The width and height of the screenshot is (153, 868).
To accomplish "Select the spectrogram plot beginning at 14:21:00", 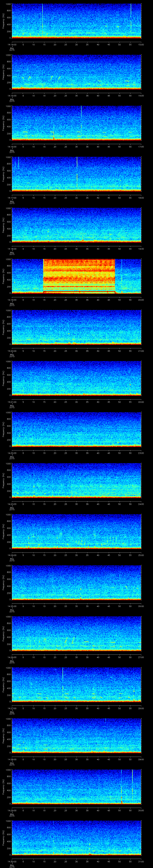I will tap(77, 378).
